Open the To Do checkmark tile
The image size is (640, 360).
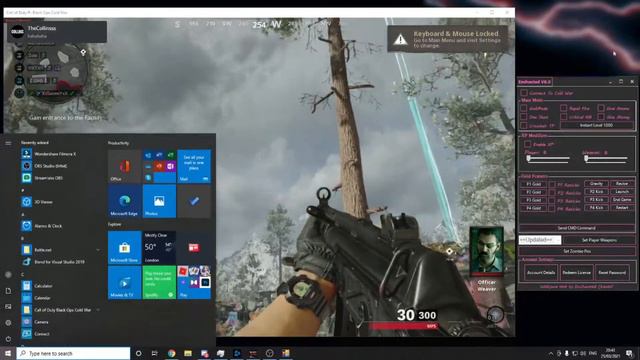click(x=194, y=201)
